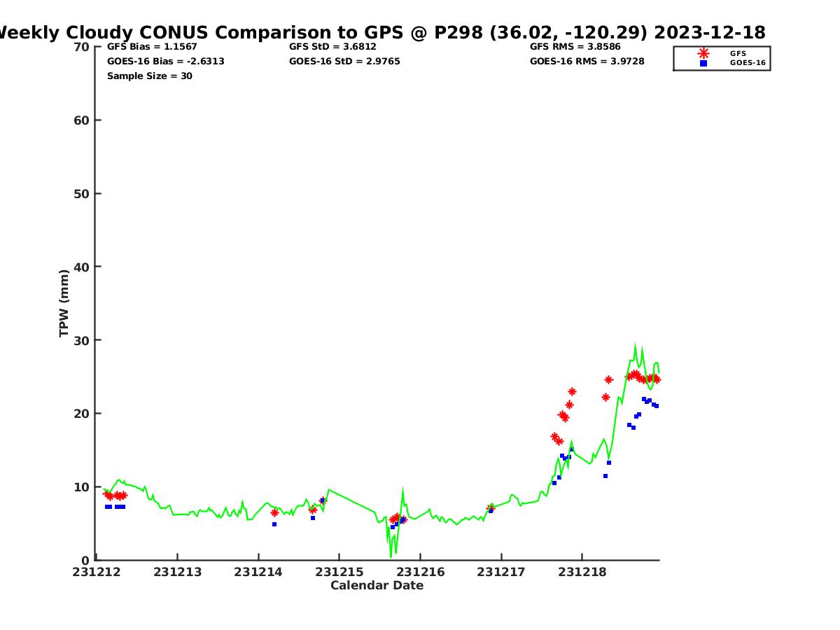Image resolution: width=840 pixels, height=630 pixels.
Task: Pick the tallest peak of the green GPS line
Action: (635, 345)
